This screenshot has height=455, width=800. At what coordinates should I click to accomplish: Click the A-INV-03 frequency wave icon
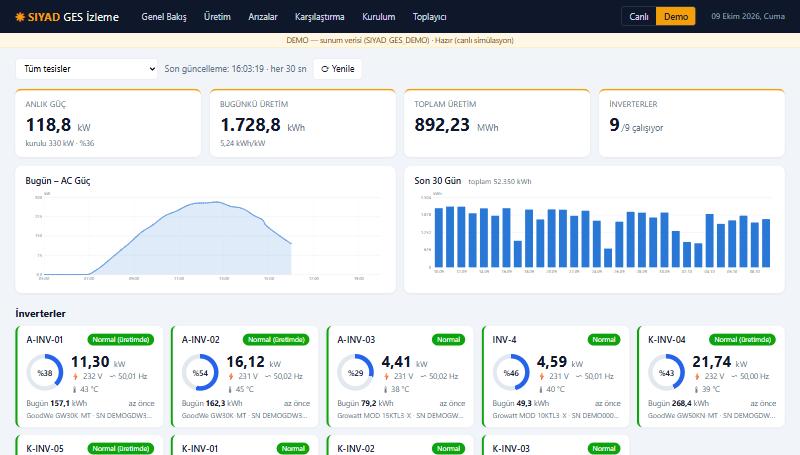423,376
